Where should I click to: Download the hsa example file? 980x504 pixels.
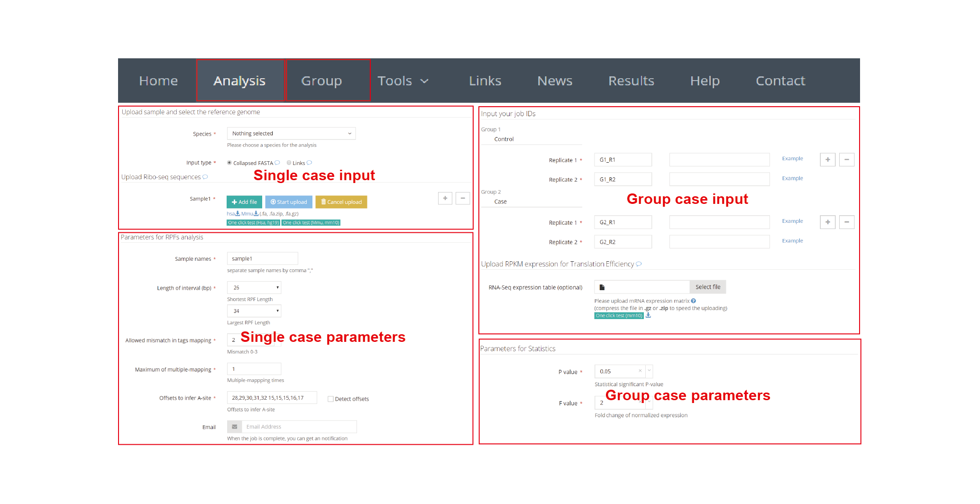coord(233,213)
